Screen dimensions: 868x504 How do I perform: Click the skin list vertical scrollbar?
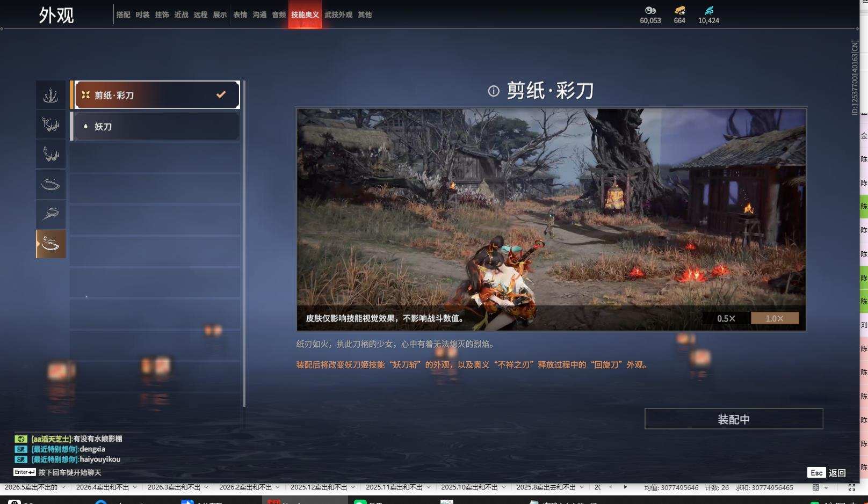[244, 244]
